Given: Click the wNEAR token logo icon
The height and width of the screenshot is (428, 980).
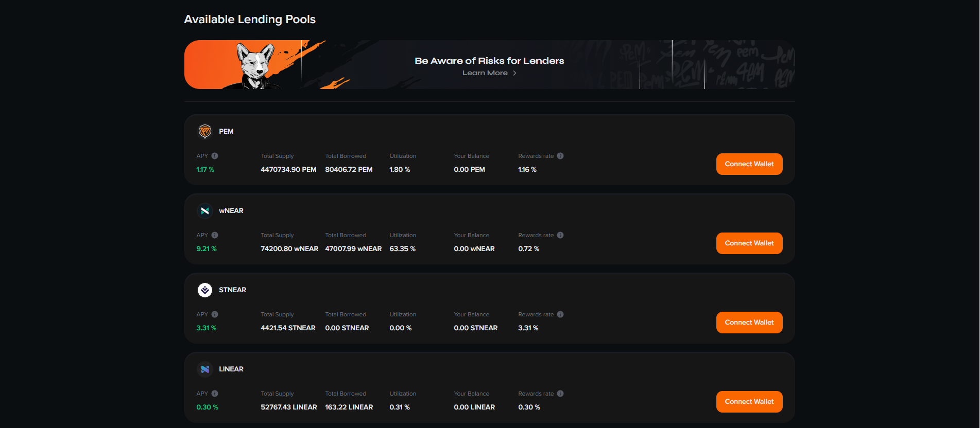Looking at the screenshot, I should [x=205, y=211].
